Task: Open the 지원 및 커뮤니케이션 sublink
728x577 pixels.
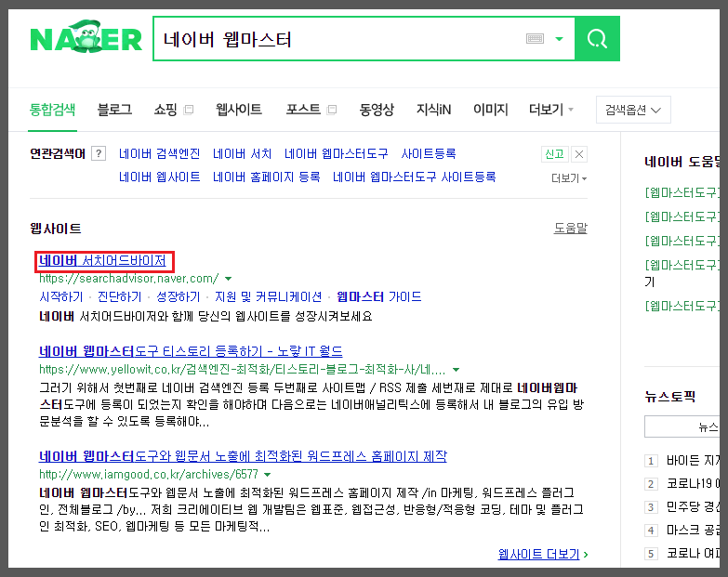Action: pos(268,296)
